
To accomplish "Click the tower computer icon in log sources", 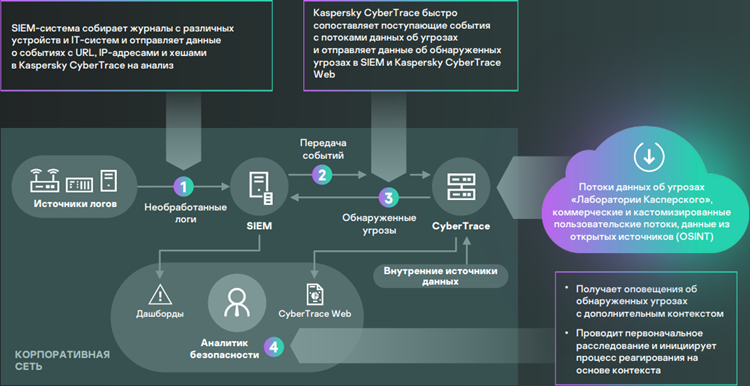I will click(x=109, y=181).
